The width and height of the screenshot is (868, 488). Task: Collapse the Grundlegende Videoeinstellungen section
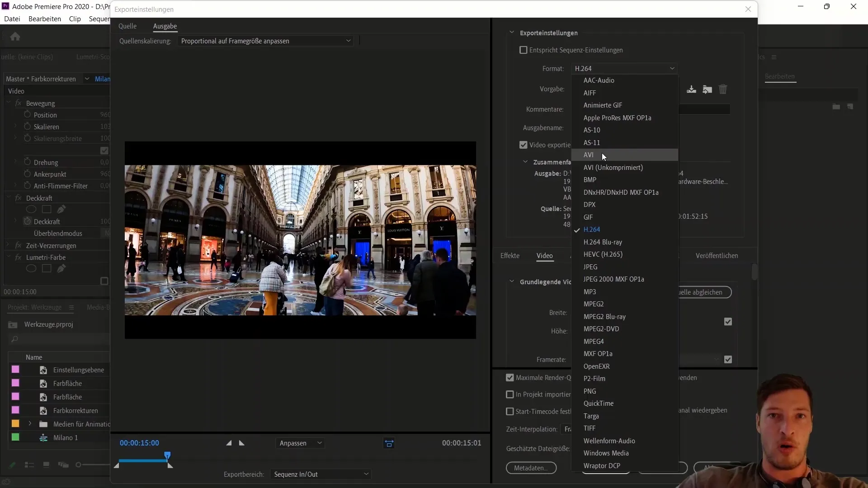[x=512, y=282]
